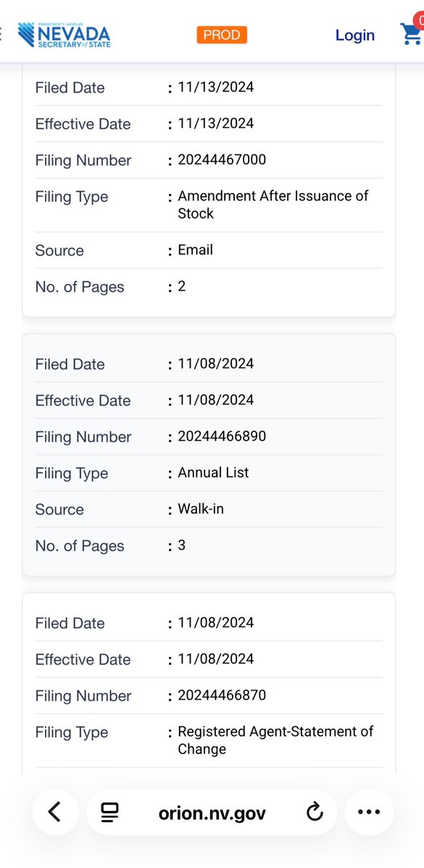Click 'No. of Pages' label in Amendment card

click(x=79, y=287)
